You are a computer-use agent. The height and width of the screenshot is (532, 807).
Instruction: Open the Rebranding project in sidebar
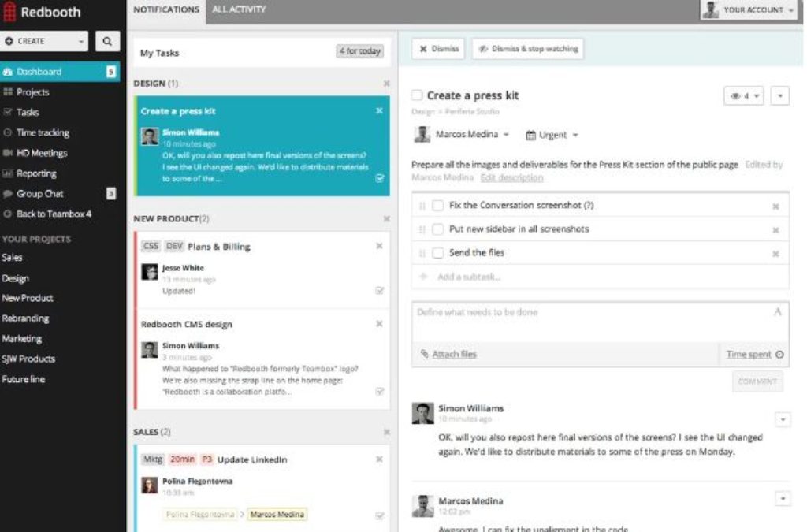point(25,318)
